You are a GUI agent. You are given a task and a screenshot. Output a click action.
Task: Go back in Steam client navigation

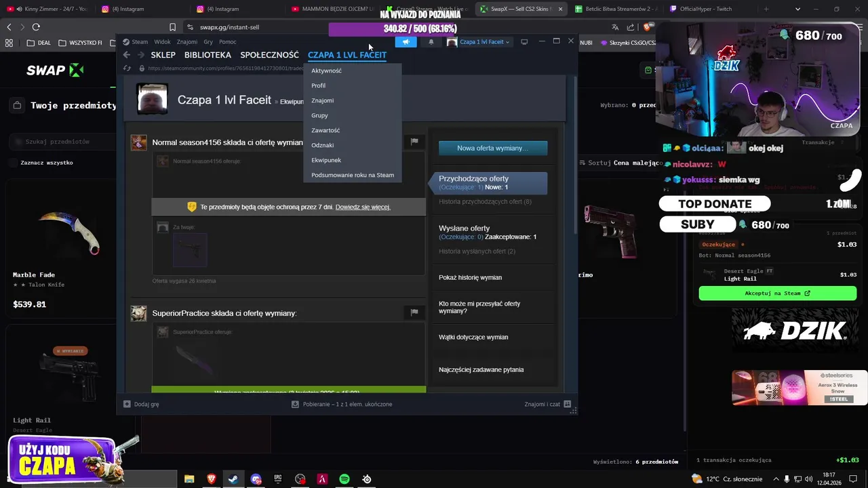(126, 55)
